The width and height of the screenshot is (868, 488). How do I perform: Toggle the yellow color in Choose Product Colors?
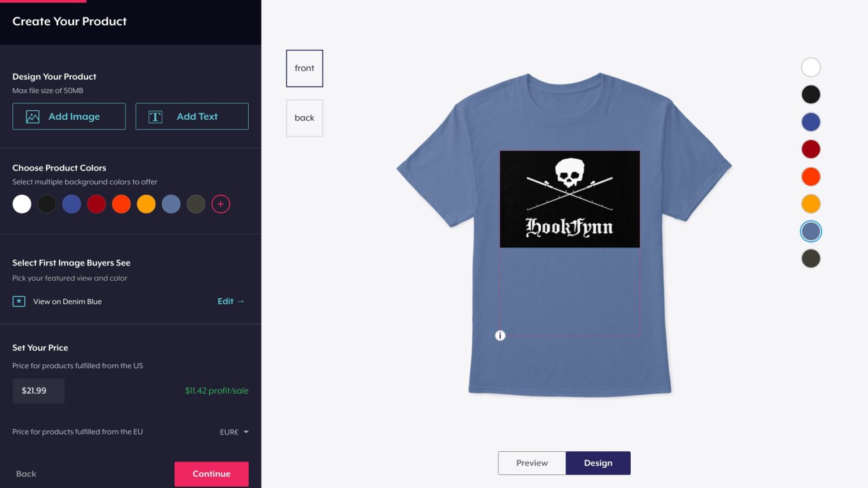click(x=146, y=204)
